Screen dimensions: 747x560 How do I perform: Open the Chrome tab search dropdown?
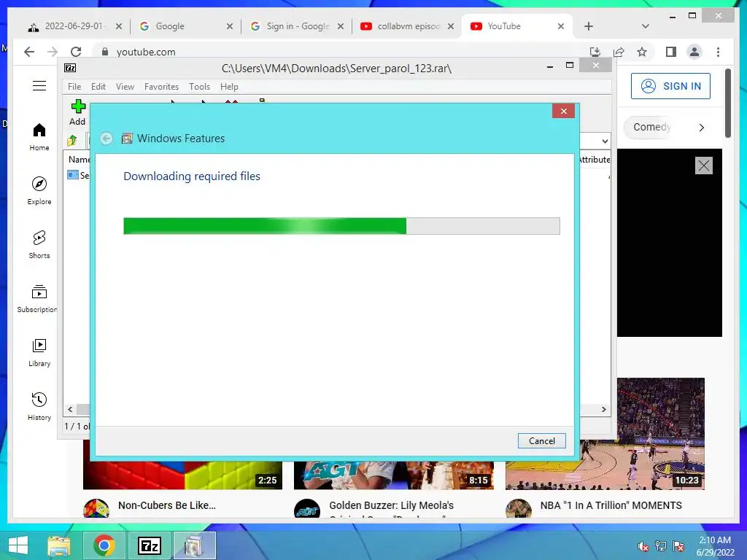pyautogui.click(x=645, y=26)
